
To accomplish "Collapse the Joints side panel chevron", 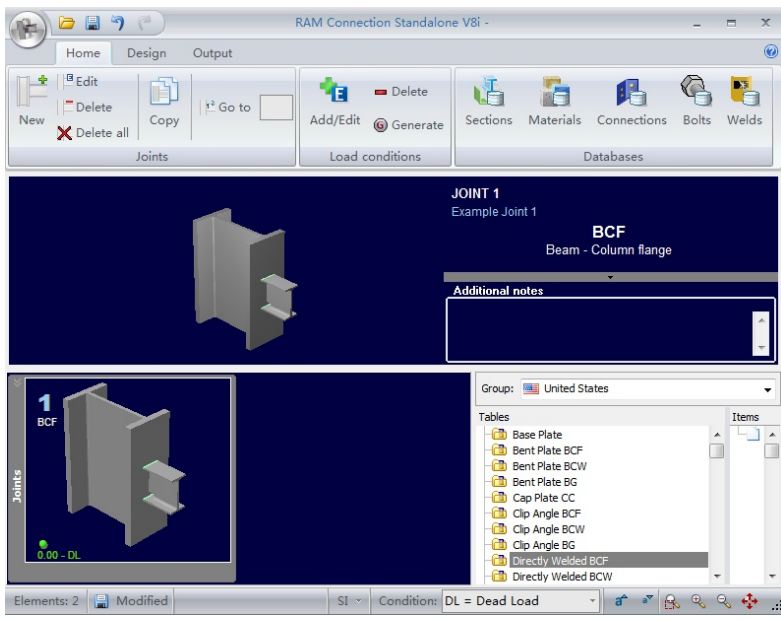I will pos(17,382).
